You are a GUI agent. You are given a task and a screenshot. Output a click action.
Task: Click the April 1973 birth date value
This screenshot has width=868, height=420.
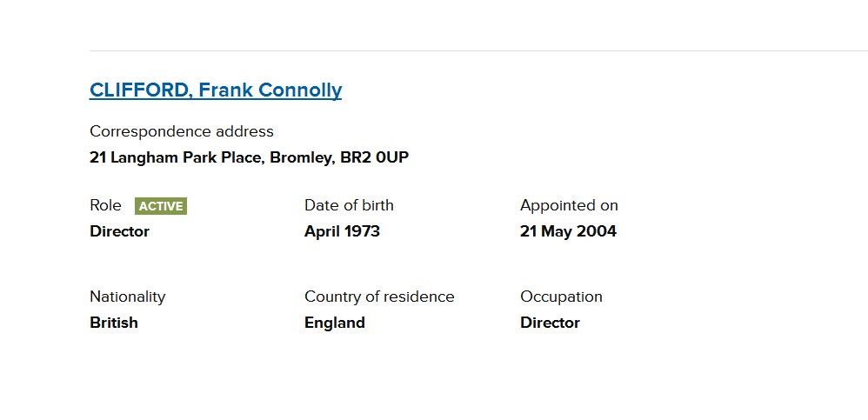tap(342, 231)
